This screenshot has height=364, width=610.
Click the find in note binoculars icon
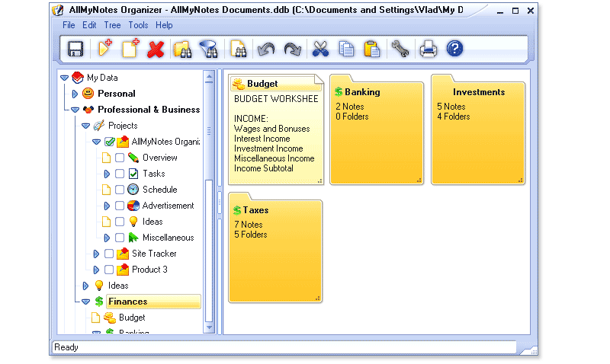(239, 49)
